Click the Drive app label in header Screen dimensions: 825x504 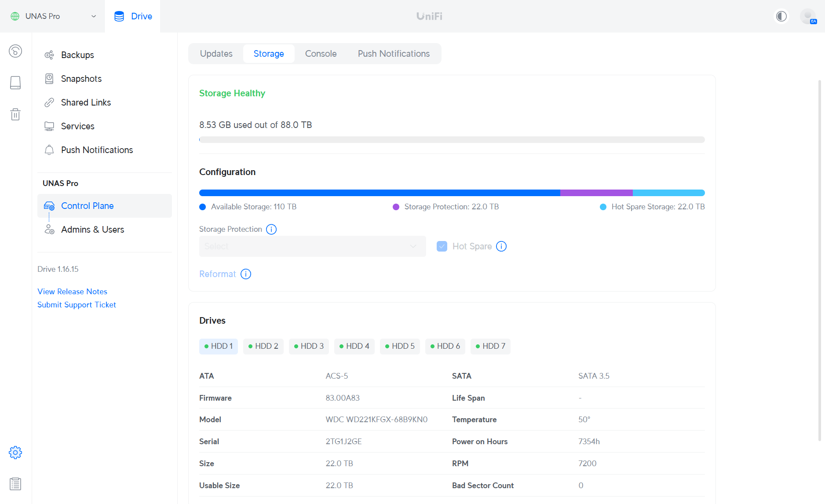point(142,16)
